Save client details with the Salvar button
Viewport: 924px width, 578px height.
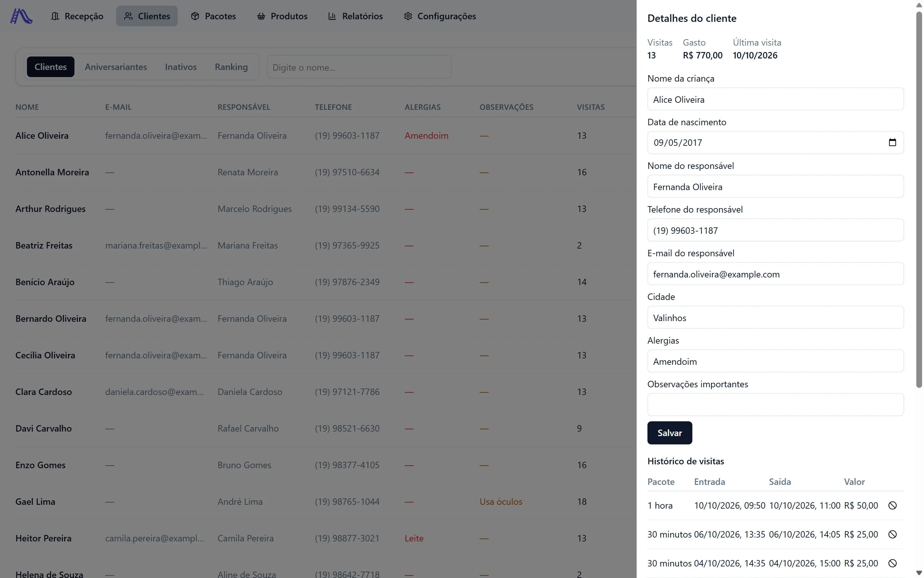click(670, 433)
